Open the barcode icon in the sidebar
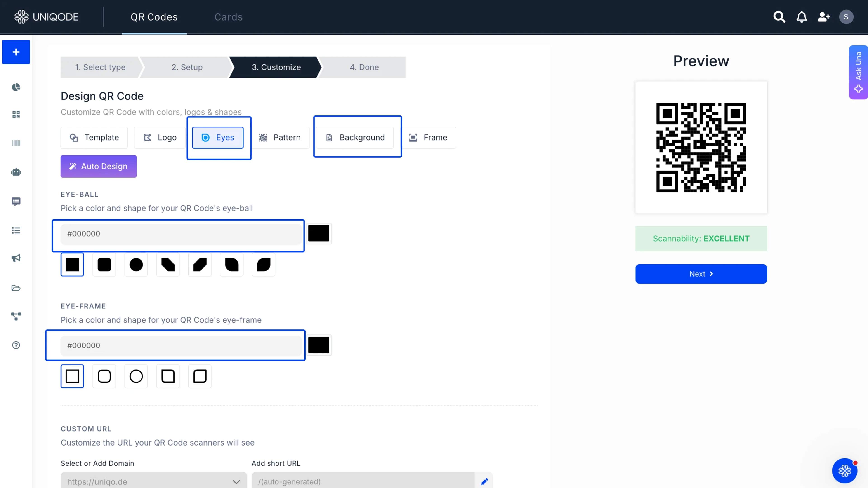868x488 pixels. click(x=16, y=143)
